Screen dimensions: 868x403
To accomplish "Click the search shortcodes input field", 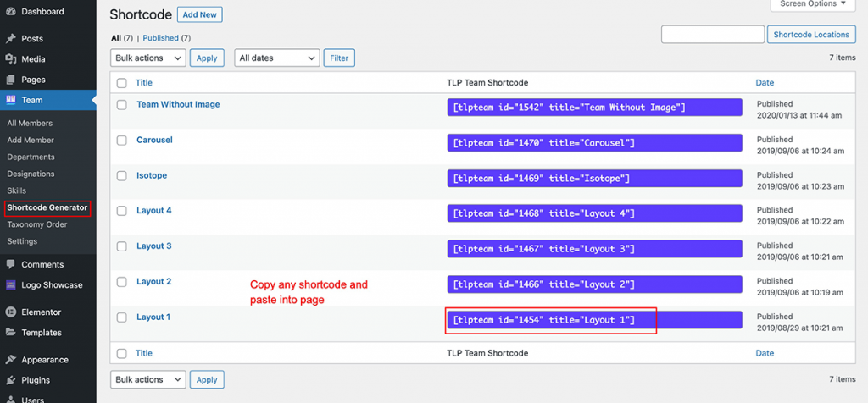I will coord(713,34).
